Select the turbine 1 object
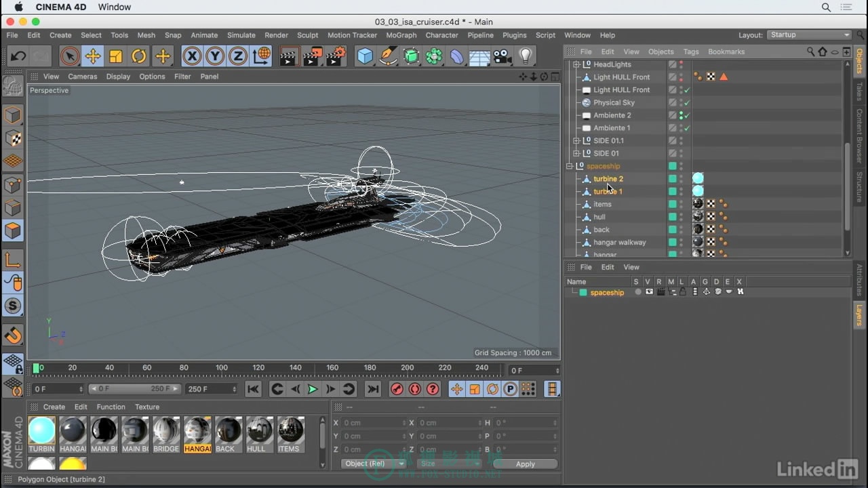 point(608,192)
